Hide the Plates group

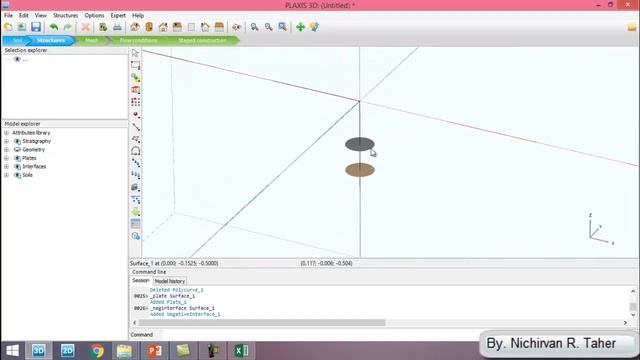point(18,158)
